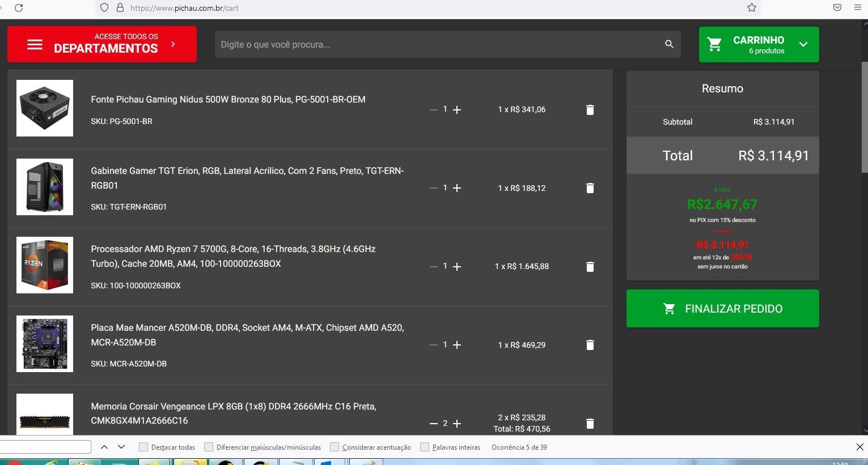Bookmark this page with the star icon
The image size is (868, 465).
752,8
